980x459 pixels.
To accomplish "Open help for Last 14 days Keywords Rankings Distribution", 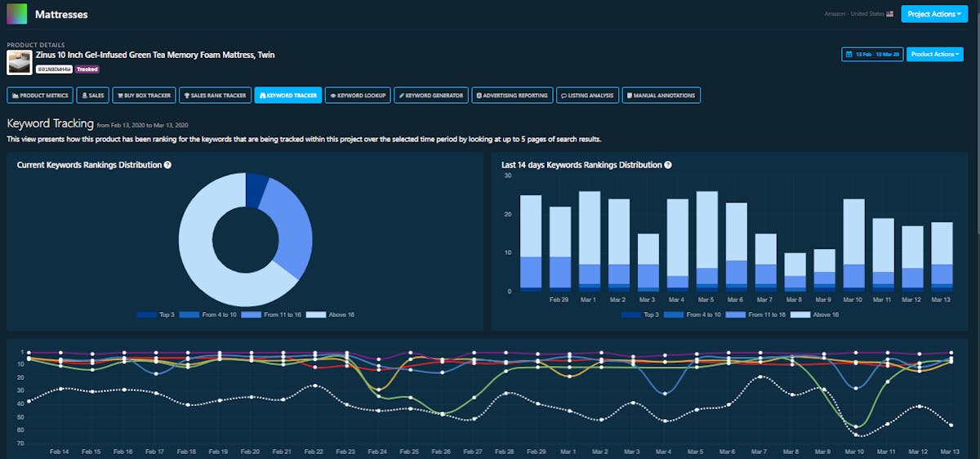I will pos(668,165).
